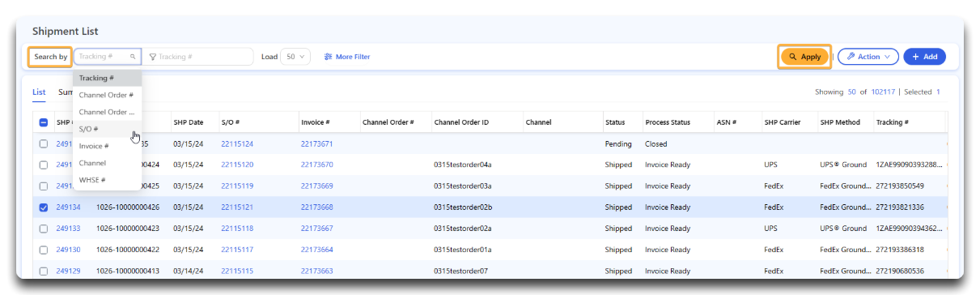The width and height of the screenshot is (980, 295).
Task: Click the magnifier icon in Tracking # dropdown
Action: 133,57
